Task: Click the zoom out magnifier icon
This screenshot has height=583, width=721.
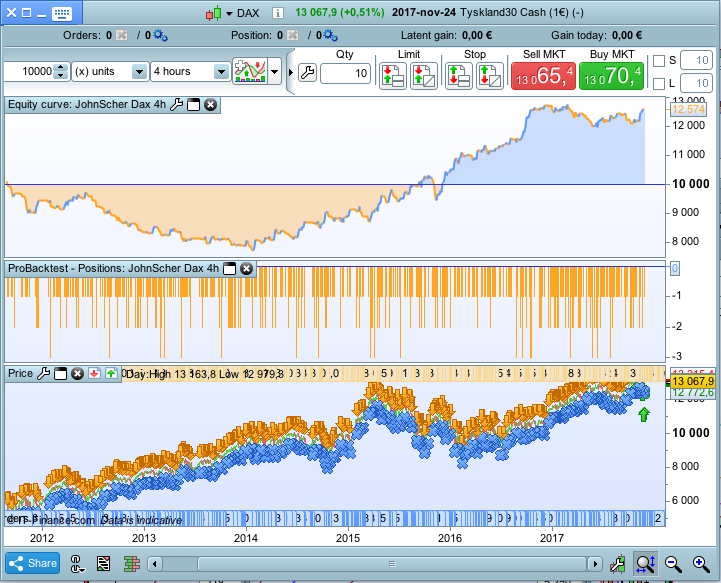Action: tap(673, 564)
